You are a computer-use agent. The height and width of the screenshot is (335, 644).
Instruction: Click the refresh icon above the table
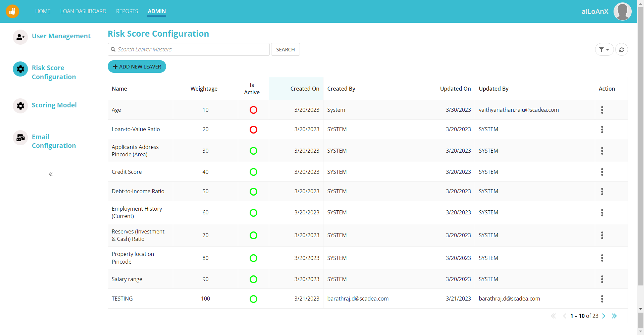(621, 49)
